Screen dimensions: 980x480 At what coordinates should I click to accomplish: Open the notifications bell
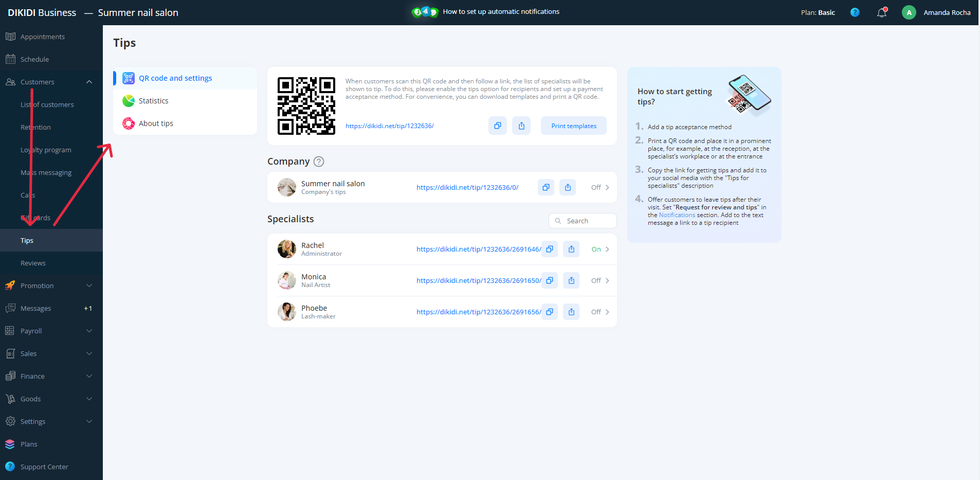[x=882, y=12]
